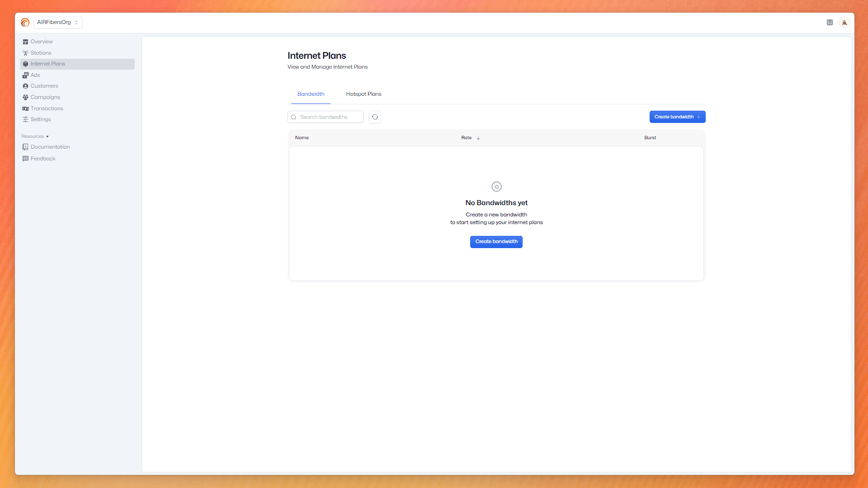Image resolution: width=868 pixels, height=488 pixels.
Task: Expand the AIRFibersOrg organization switcher
Action: (58, 22)
